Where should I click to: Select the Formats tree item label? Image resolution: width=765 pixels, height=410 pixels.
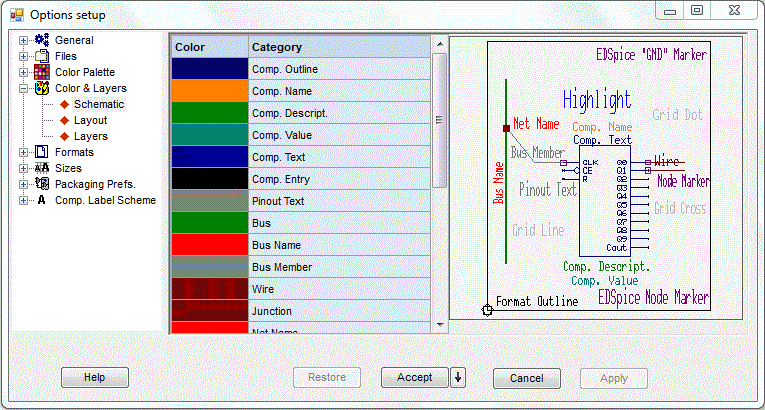coord(74,152)
